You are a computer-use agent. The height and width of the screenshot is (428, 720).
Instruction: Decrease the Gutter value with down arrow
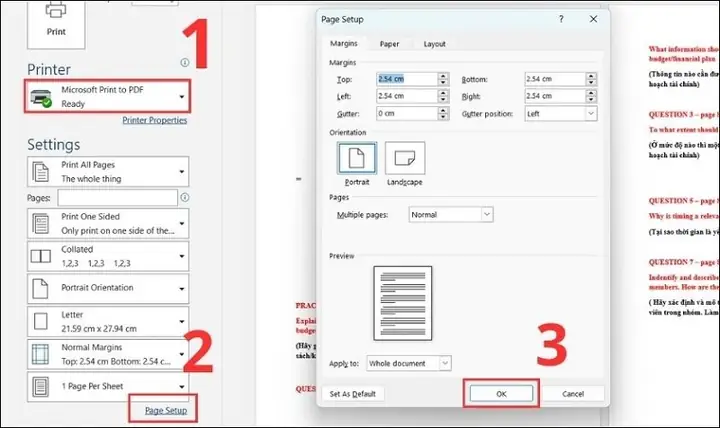(443, 117)
